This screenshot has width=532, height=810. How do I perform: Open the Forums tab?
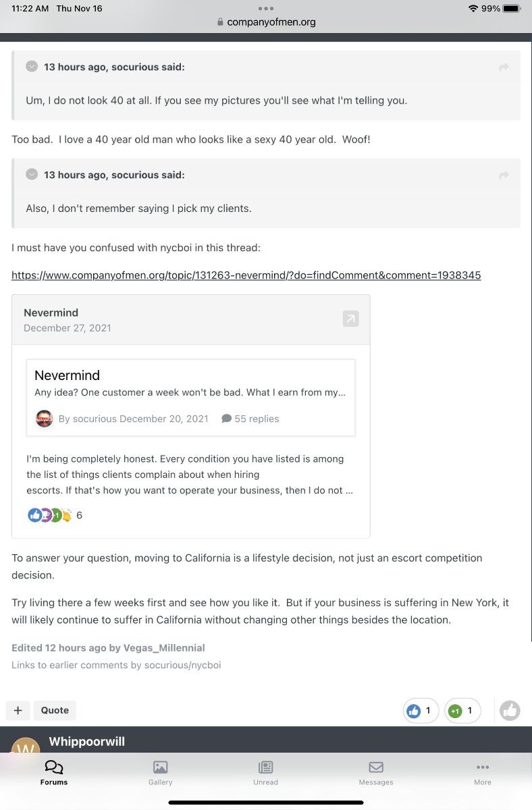pyautogui.click(x=54, y=772)
